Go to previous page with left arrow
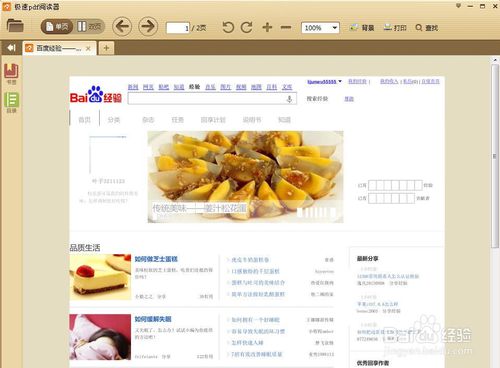 tap(122, 27)
